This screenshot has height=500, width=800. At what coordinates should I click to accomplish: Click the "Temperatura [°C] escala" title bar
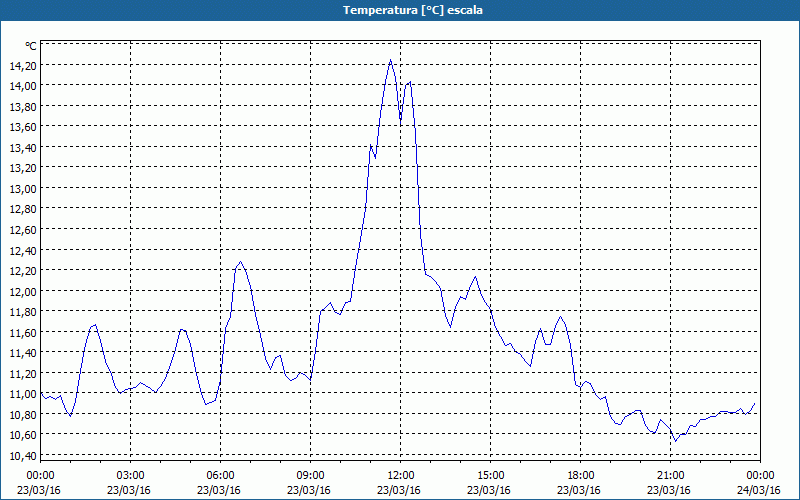[x=400, y=10]
